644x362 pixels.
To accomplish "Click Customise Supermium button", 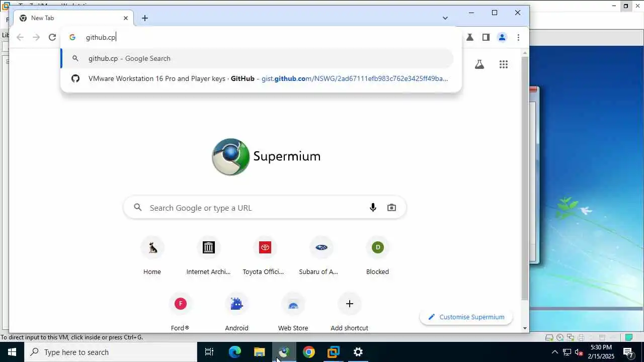I will (466, 317).
